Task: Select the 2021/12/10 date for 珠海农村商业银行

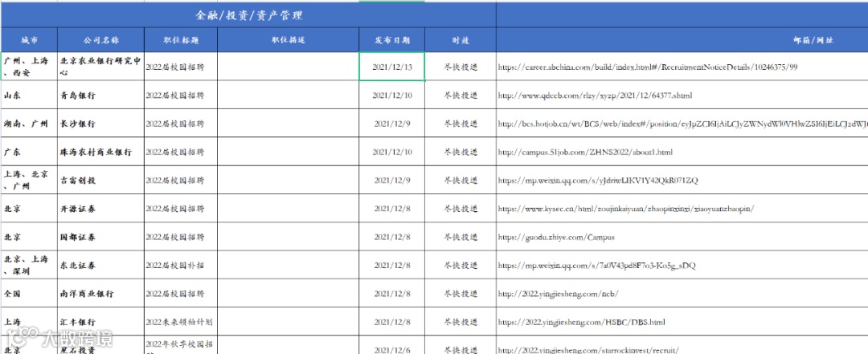Action: point(392,152)
